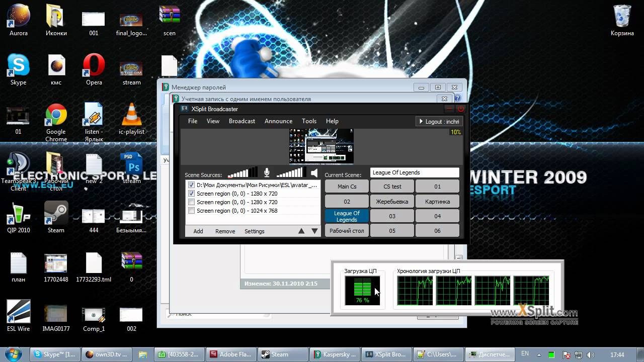Switch to Картинка scene
This screenshot has width=644, height=362.
437,202
